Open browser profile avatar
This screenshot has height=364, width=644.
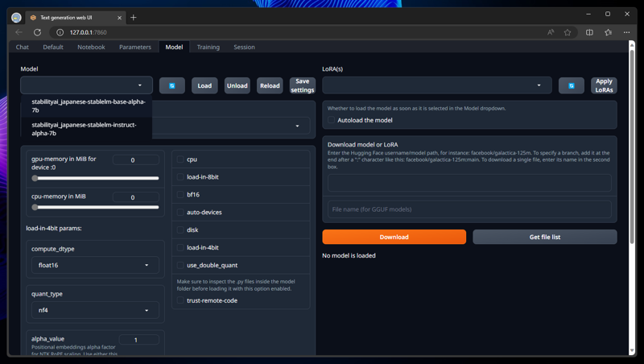[16, 18]
